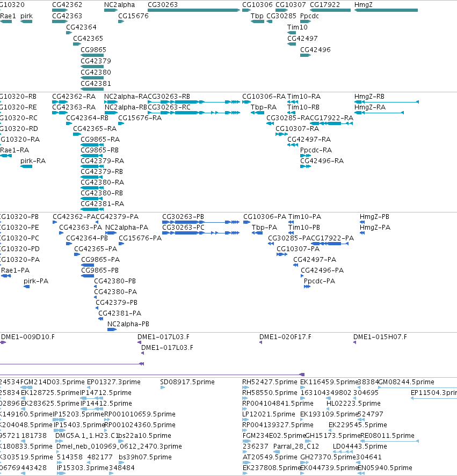Click the teal HmgZ gene bar
Image resolution: width=457 pixels, height=476 pixels.
click(386, 10)
